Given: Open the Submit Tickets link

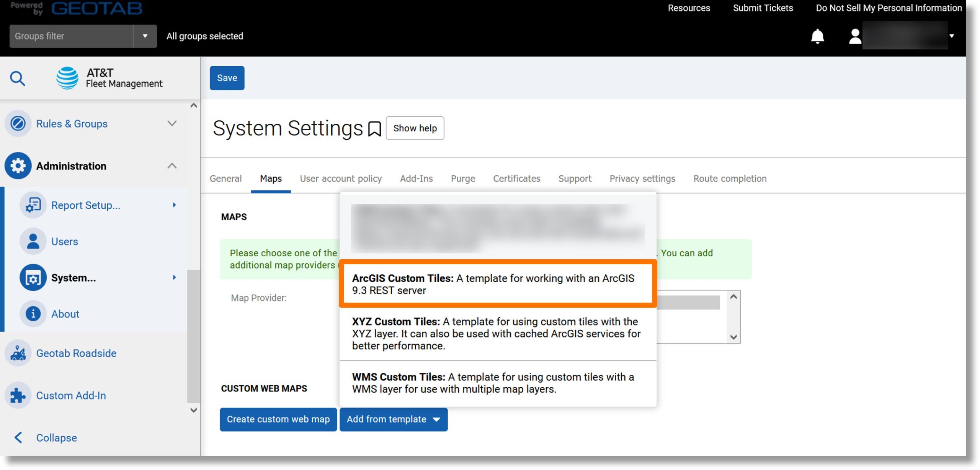Looking at the screenshot, I should pos(763,8).
